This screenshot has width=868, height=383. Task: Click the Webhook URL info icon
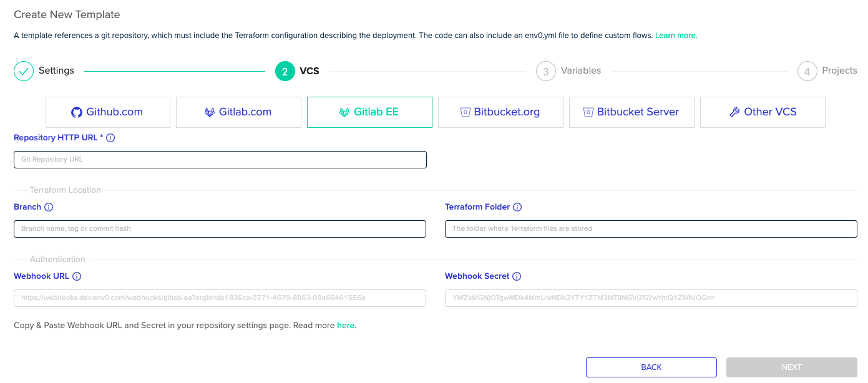pos(77,276)
